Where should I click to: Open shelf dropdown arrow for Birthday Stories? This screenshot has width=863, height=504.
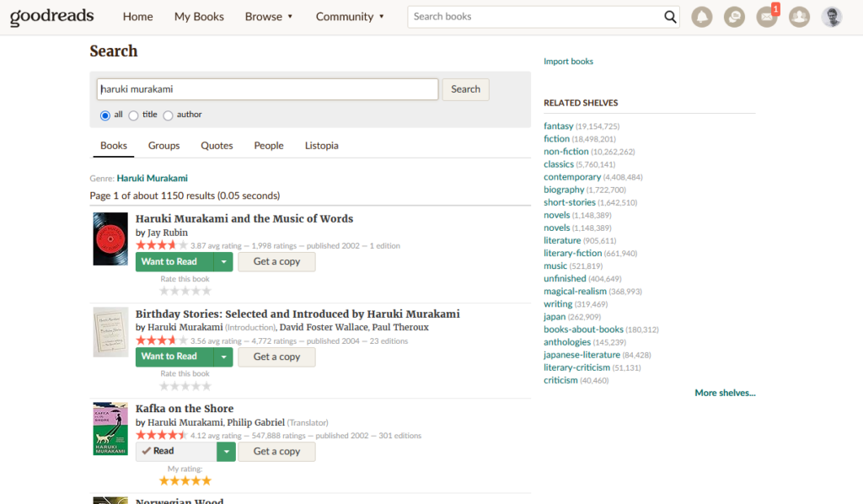point(223,357)
